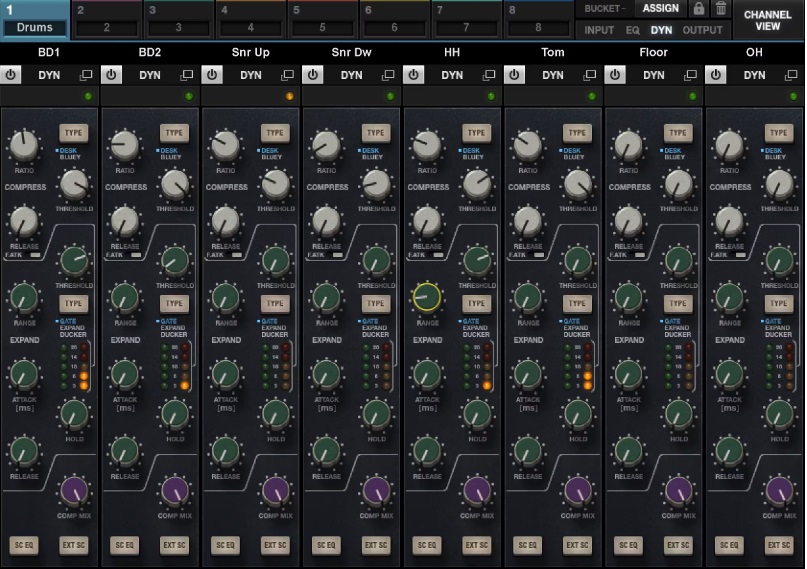Click the trash icon in the bucket bar
The height and width of the screenshot is (569, 807).
point(721,9)
